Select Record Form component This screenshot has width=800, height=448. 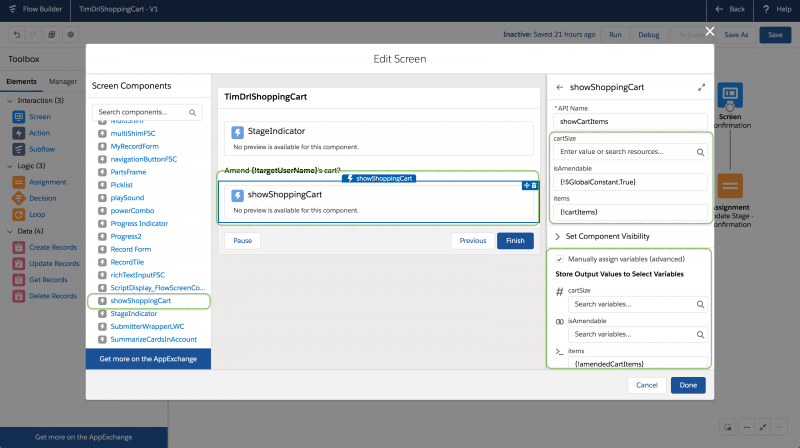pos(131,249)
